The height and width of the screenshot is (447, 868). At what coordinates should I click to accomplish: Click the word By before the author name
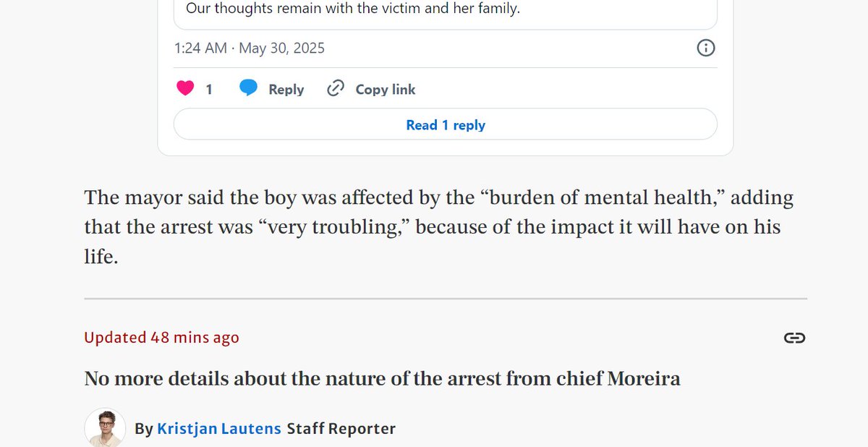144,429
